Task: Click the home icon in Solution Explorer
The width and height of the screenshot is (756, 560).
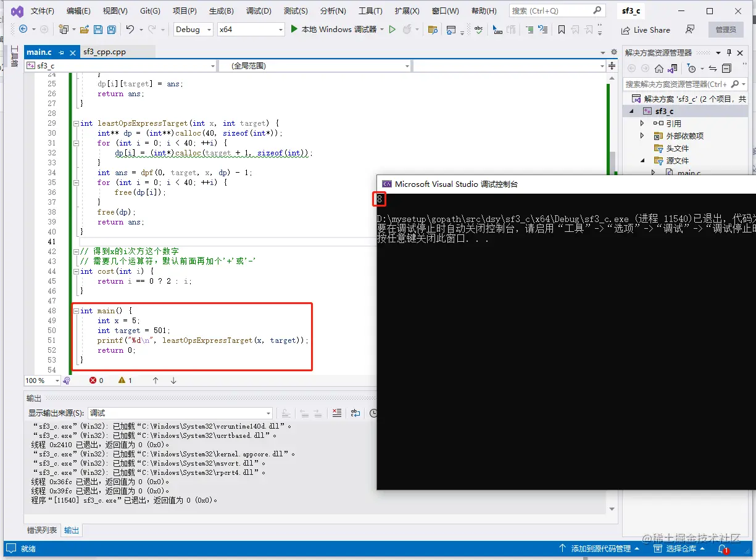Action: tap(659, 68)
